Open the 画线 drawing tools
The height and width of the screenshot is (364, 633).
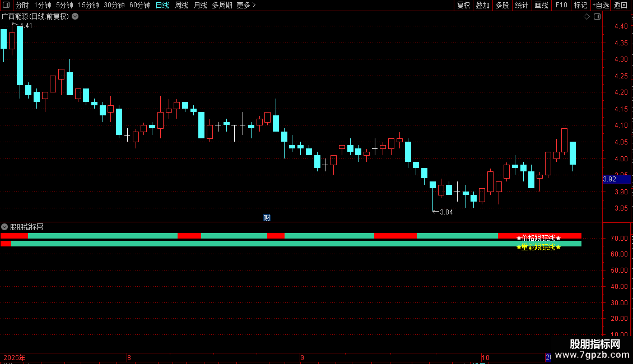click(541, 5)
